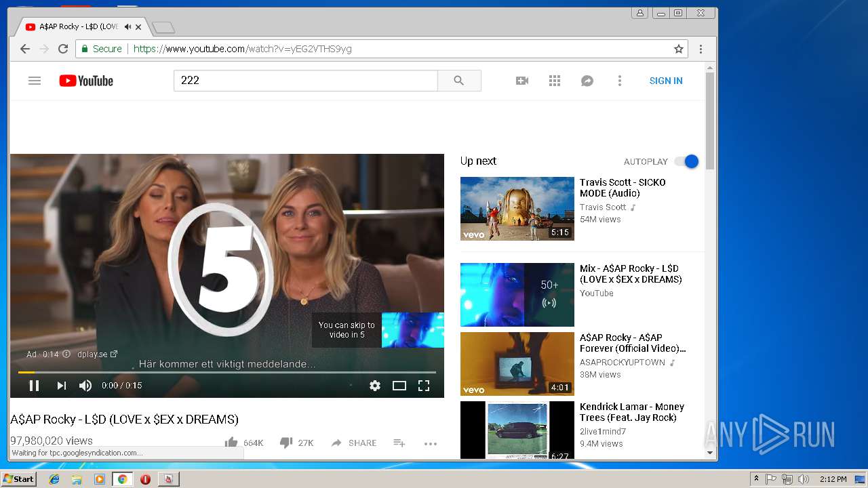This screenshot has width=868, height=488.
Task: Click the ad video preview thumbnail
Action: tap(413, 330)
